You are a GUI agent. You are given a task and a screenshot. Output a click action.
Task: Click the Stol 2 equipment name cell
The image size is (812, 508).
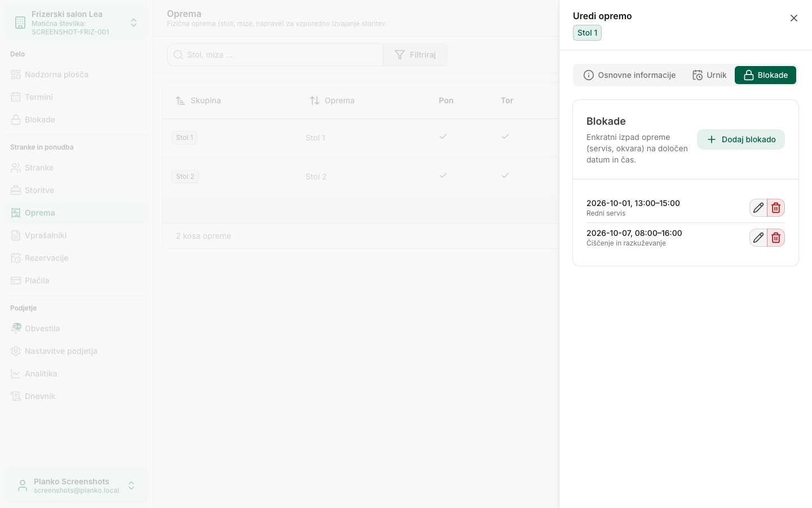tap(316, 177)
